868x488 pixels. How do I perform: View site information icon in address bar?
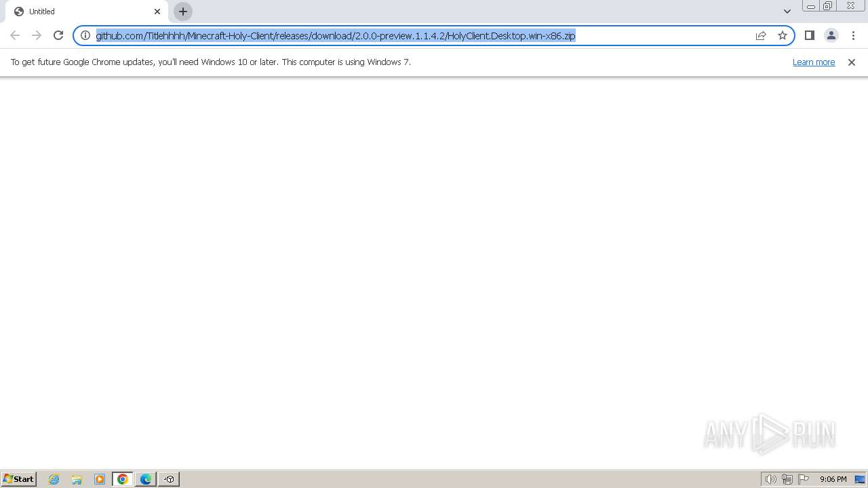coord(85,35)
